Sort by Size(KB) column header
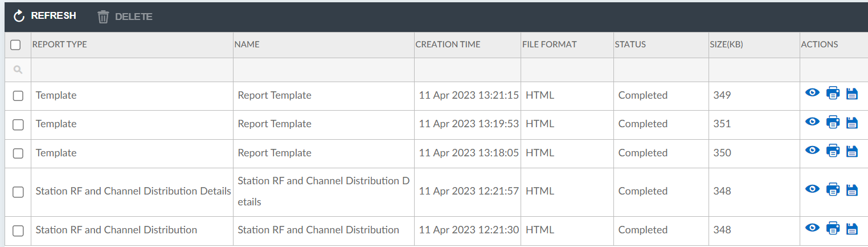868x247 pixels. coord(726,44)
